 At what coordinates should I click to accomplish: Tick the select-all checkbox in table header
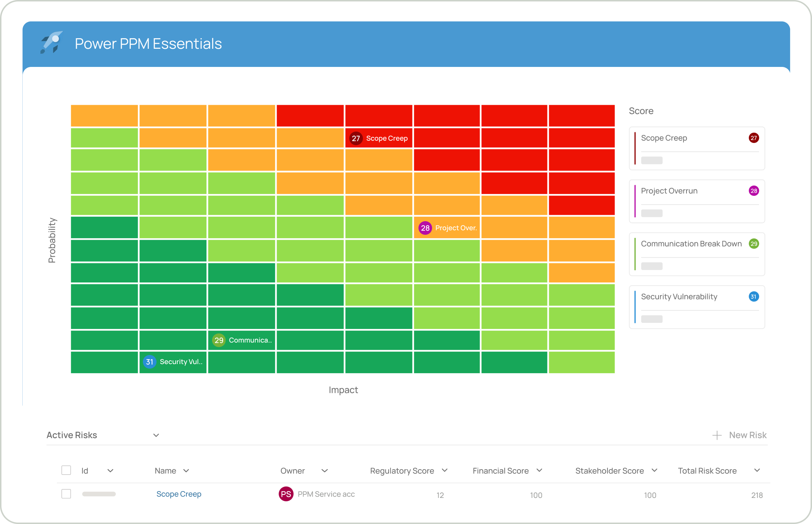coord(66,470)
